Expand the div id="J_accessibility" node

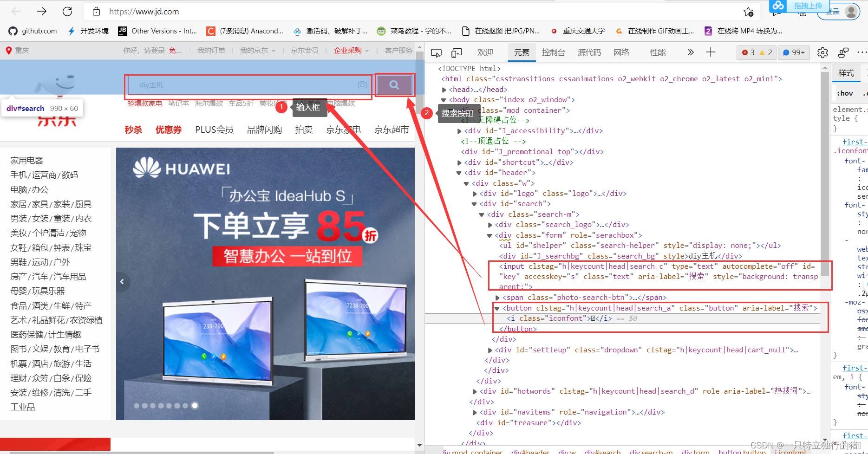460,131
